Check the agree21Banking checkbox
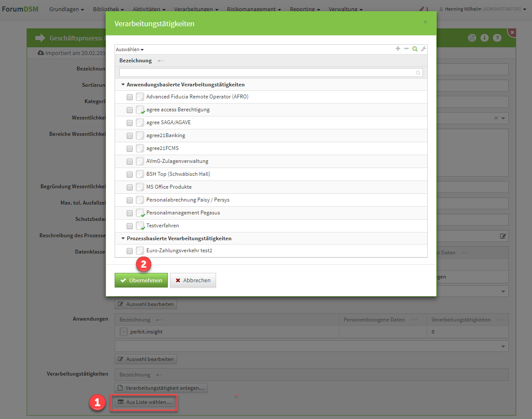This screenshot has height=419, width=532. coord(130,136)
